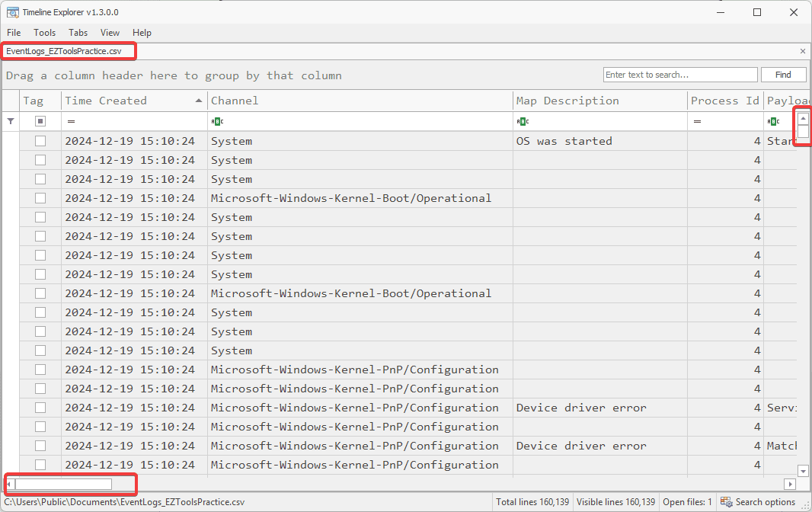Sort by the Process Id column header
This screenshot has height=512, width=812.
(x=725, y=101)
